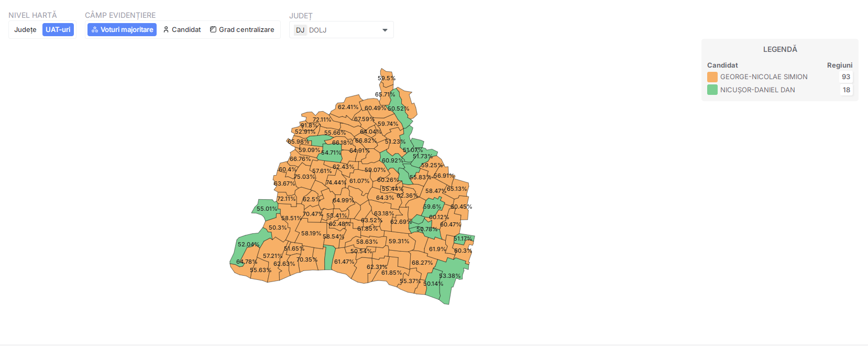Viewport: 868px width, 346px height.
Task: Click George-Nicolae Simion legend entry
Action: (x=763, y=77)
